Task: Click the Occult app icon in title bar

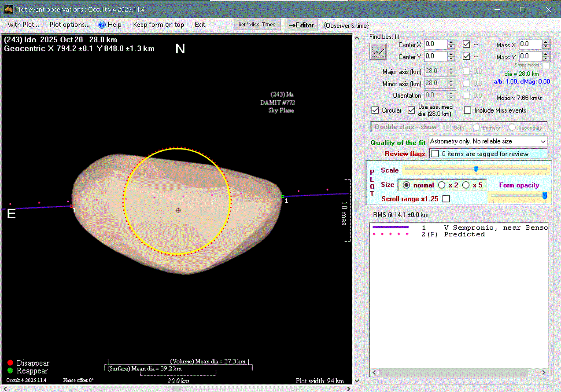Action: [x=8, y=9]
